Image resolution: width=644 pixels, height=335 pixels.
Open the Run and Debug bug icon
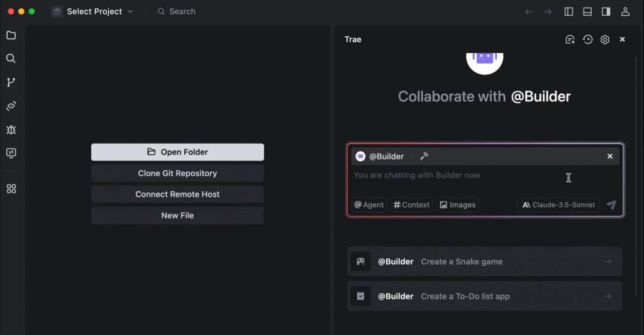pyautogui.click(x=11, y=130)
